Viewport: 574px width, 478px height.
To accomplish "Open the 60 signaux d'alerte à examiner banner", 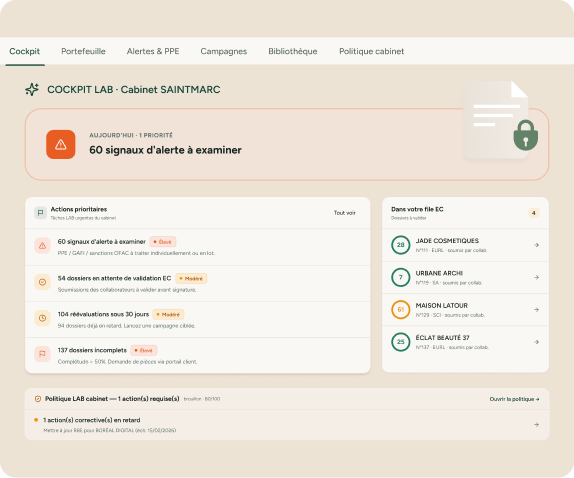I will 287,144.
